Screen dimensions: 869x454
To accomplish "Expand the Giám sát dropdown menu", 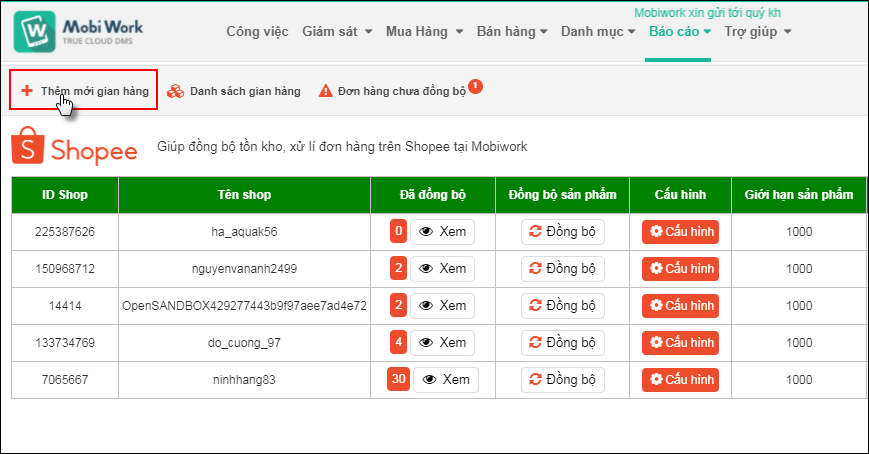I will [337, 32].
